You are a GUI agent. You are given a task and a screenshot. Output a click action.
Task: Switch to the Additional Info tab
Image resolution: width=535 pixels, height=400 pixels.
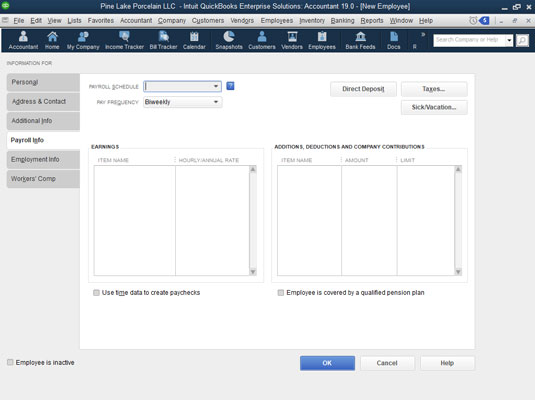[43, 121]
